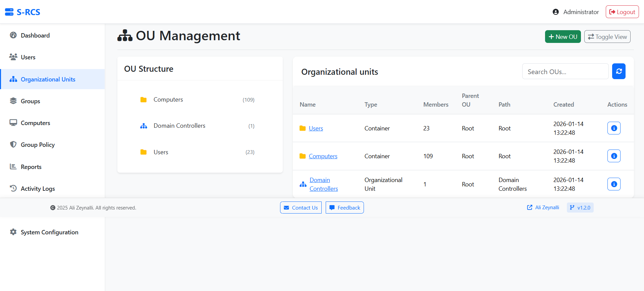Click the 2025 Ali Zeynalli copyright text
644x291 pixels.
(93, 208)
